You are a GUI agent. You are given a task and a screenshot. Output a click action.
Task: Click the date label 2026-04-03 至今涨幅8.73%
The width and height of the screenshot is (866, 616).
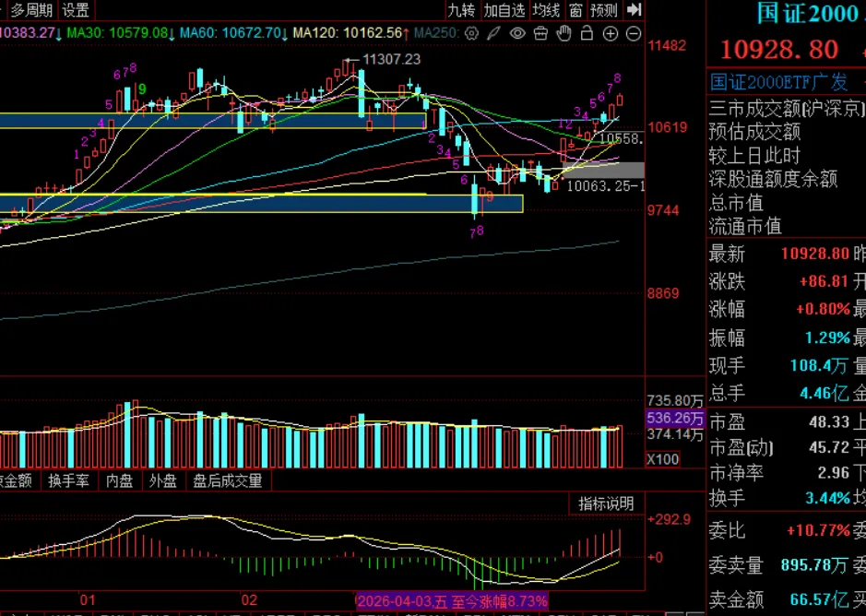point(452,600)
